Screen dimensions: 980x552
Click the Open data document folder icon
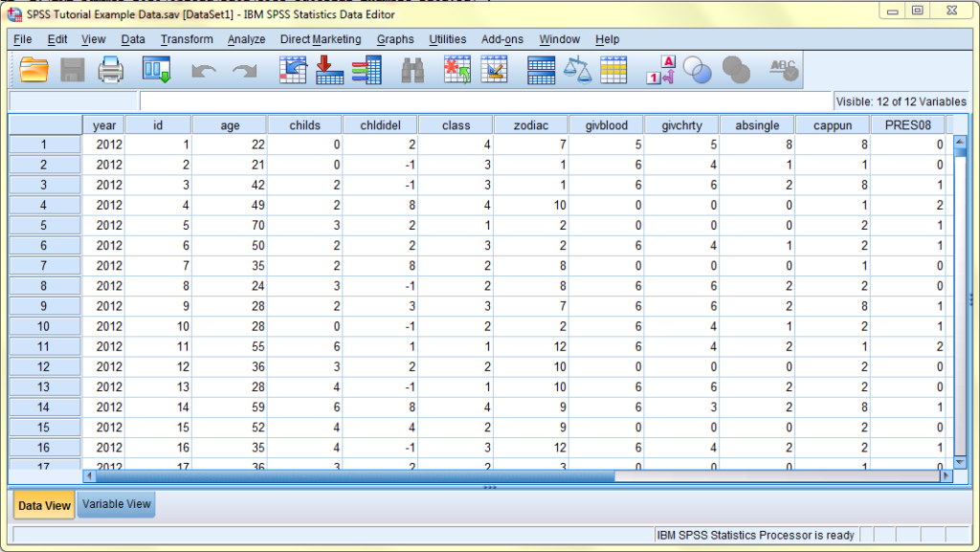pos(33,70)
